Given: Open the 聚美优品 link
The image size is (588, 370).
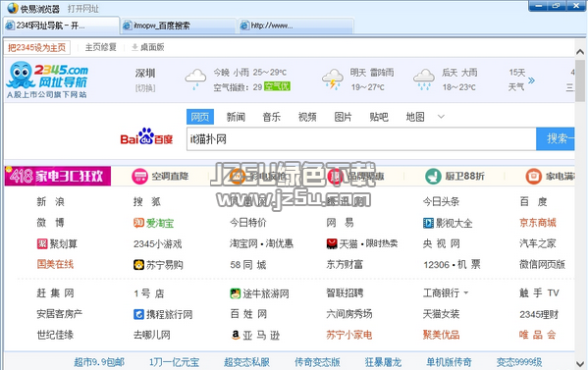Looking at the screenshot, I should (441, 335).
